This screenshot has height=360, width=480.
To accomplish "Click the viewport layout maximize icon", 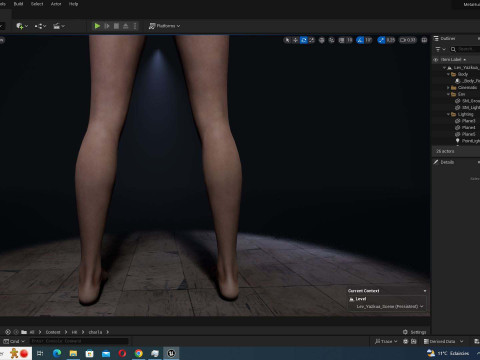I will click(424, 40).
